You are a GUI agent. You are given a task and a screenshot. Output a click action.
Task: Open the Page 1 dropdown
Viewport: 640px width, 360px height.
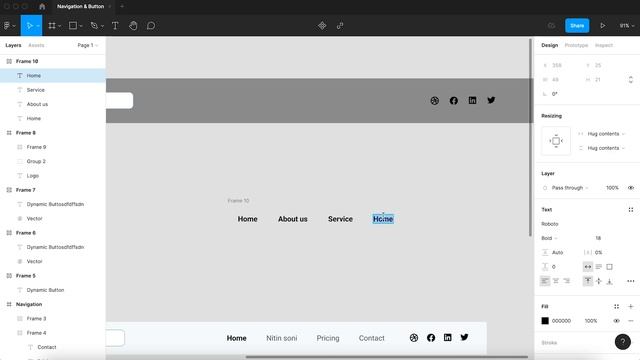pyautogui.click(x=88, y=45)
